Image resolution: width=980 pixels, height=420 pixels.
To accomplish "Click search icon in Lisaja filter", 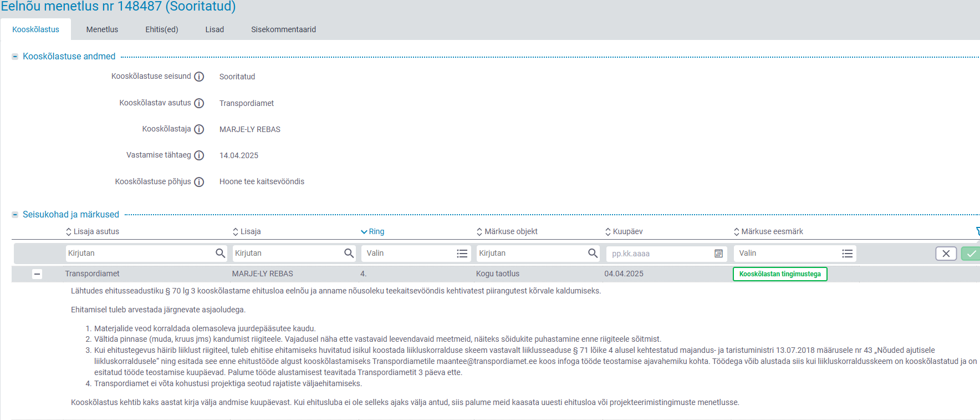I will (349, 253).
